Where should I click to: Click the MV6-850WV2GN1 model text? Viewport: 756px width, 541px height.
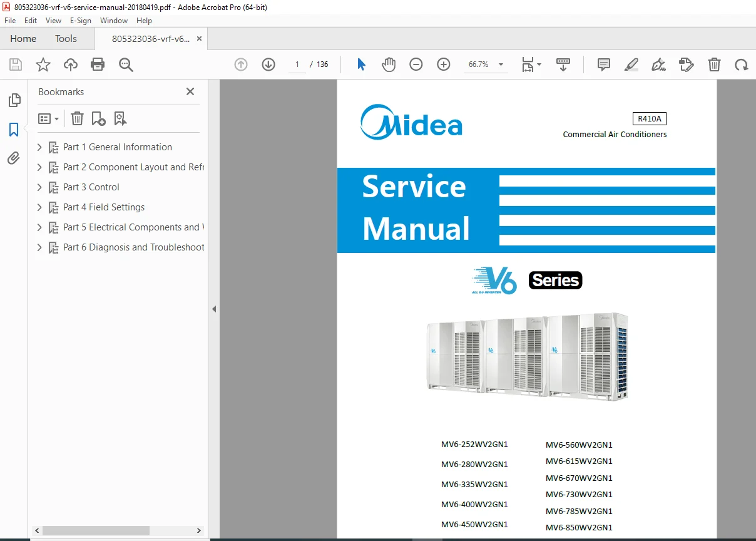click(x=579, y=527)
